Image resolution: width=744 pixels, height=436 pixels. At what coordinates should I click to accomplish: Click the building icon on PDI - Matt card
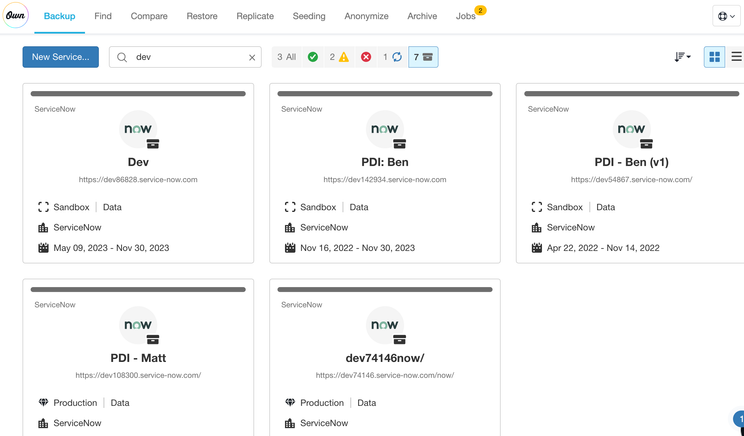pyautogui.click(x=43, y=423)
